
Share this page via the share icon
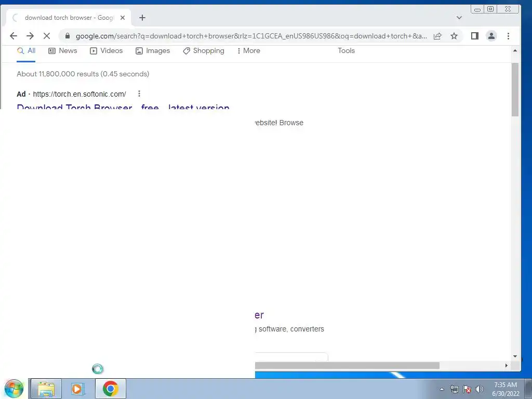pyautogui.click(x=437, y=36)
